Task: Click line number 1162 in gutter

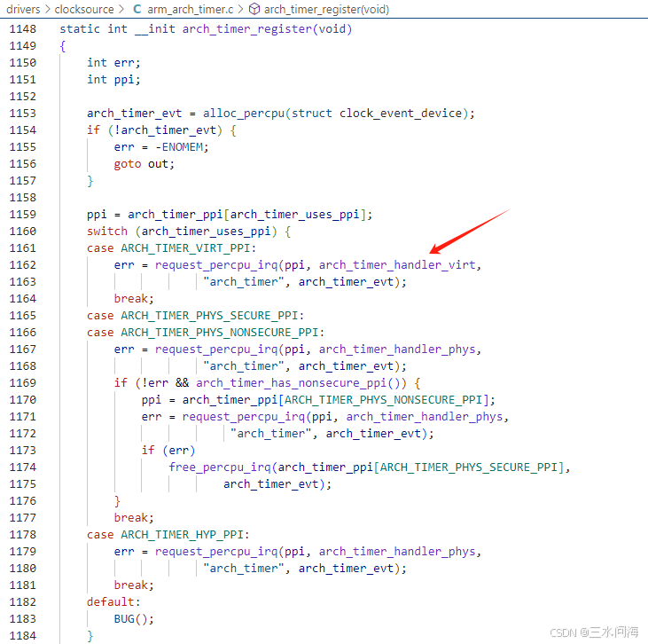Action: click(23, 264)
